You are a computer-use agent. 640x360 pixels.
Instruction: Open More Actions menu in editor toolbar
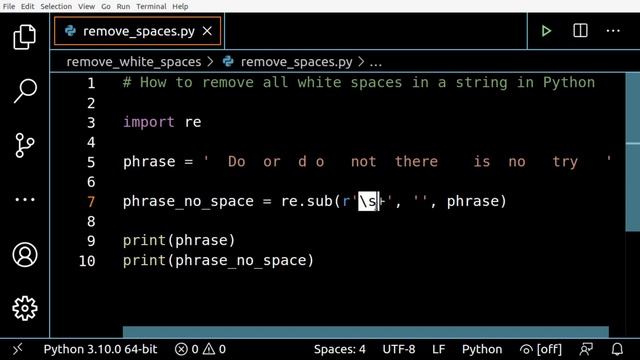613,31
